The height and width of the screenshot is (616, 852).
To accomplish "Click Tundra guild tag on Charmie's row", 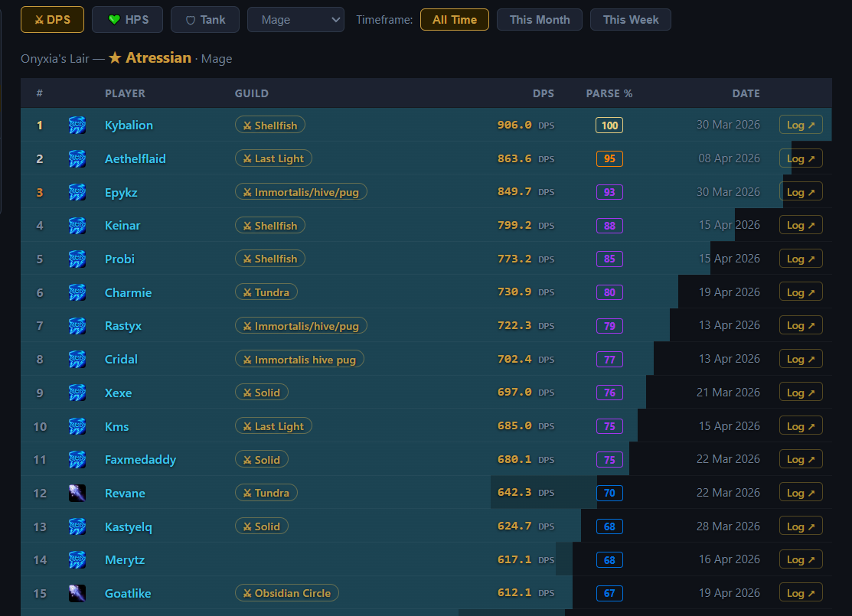I will tap(266, 292).
